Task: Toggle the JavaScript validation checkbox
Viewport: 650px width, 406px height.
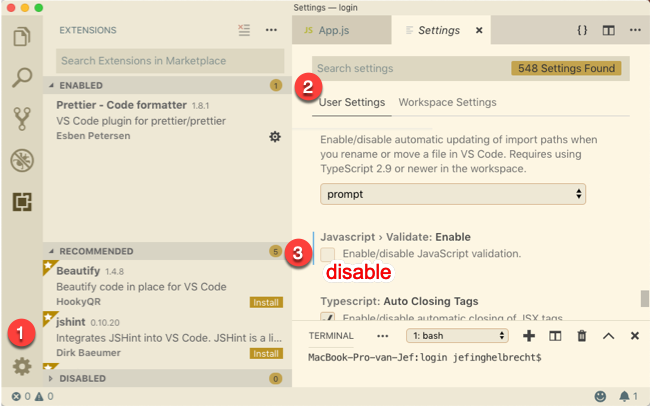Action: 327,254
